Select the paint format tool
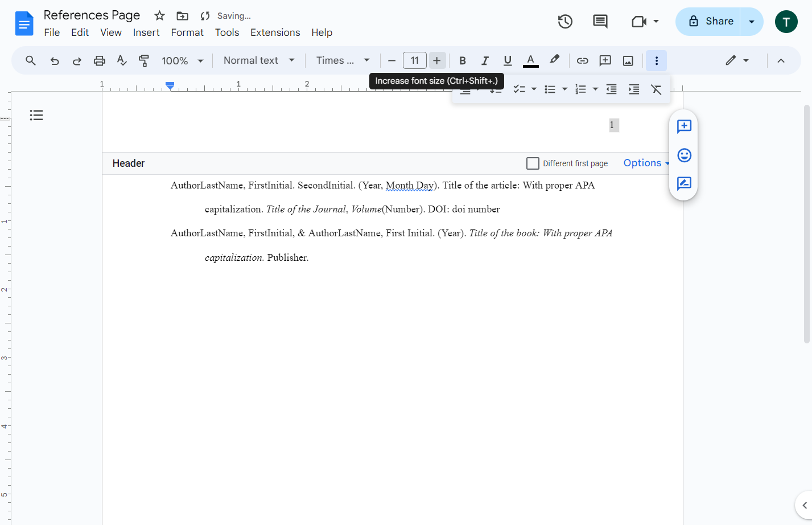812x525 pixels. (144, 60)
